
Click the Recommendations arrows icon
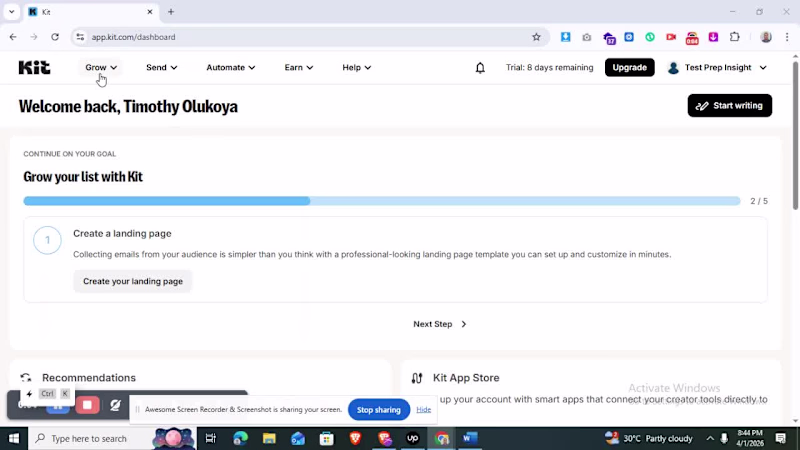26,378
